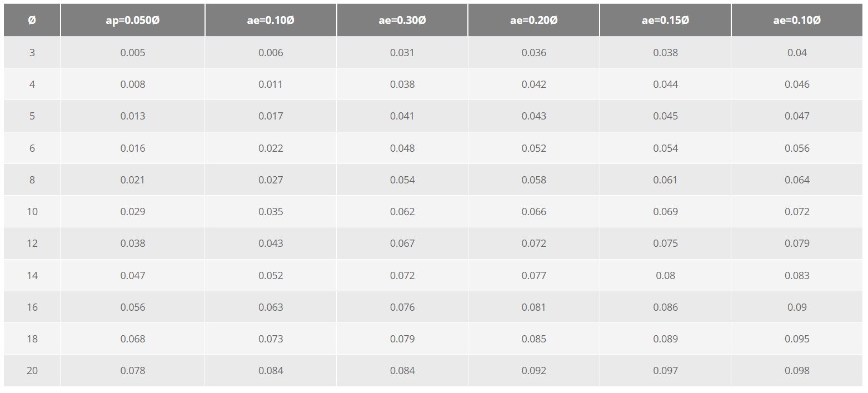Click the 0.022 cell in diameter 6 row

(x=271, y=148)
